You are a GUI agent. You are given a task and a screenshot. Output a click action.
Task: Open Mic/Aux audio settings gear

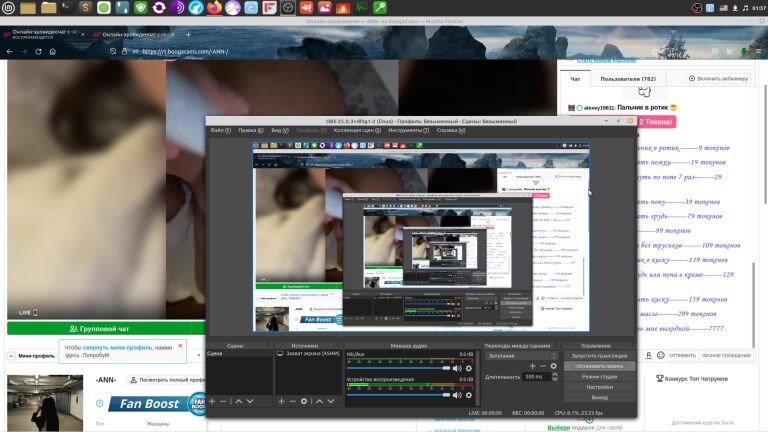[469, 368]
